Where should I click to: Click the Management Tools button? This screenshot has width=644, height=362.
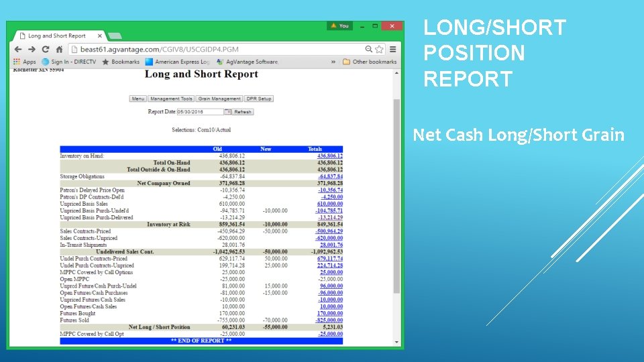coord(171,99)
